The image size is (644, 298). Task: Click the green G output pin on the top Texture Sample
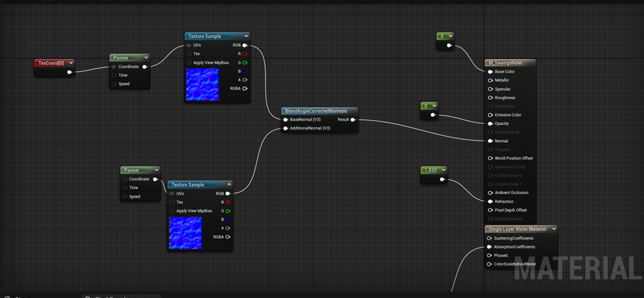coord(245,63)
